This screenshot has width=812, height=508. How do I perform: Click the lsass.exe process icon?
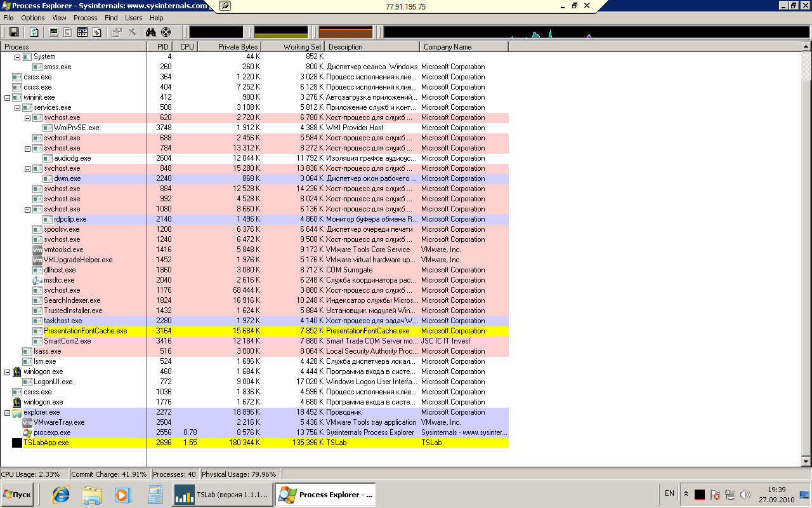(x=27, y=351)
